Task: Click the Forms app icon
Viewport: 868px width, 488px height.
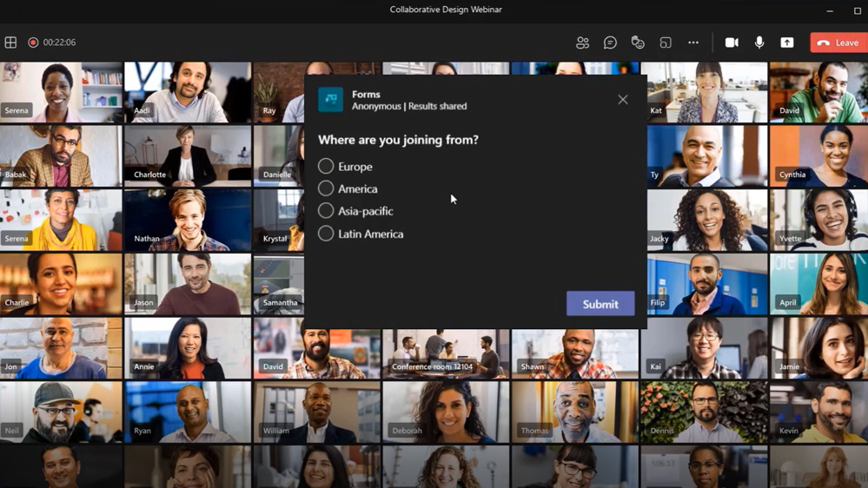Action: click(330, 100)
